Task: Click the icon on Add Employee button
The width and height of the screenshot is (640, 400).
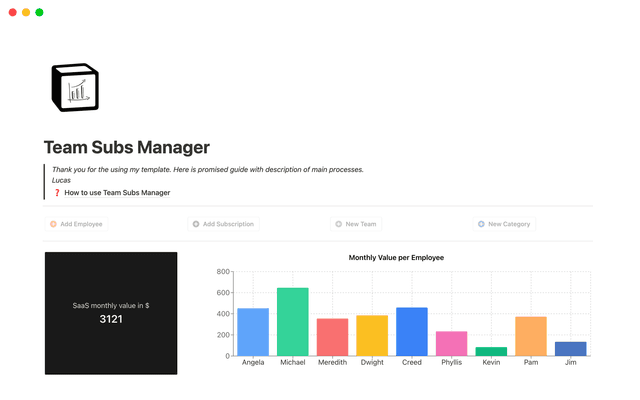Action: [x=53, y=224]
